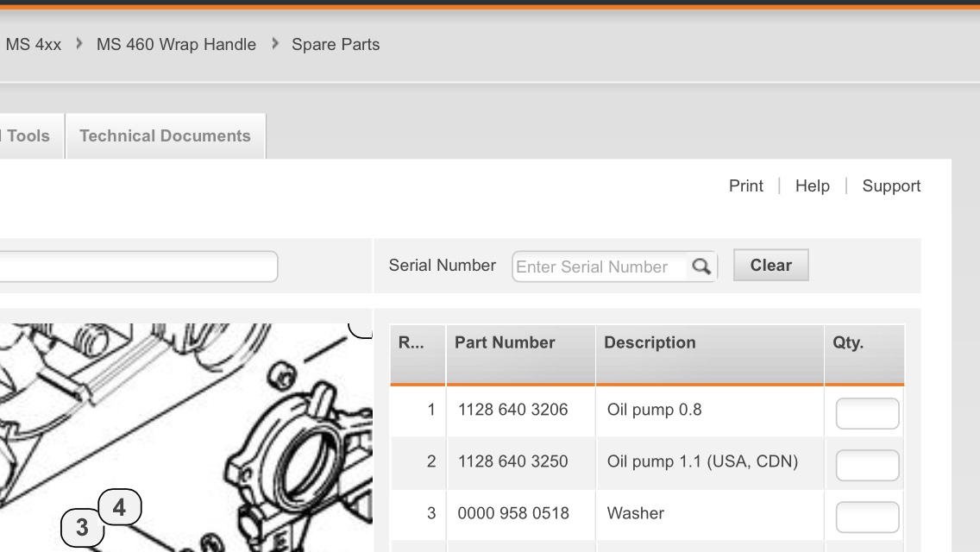The image size is (980, 552).
Task: Click callout 3 on the parts diagram
Action: 82,528
